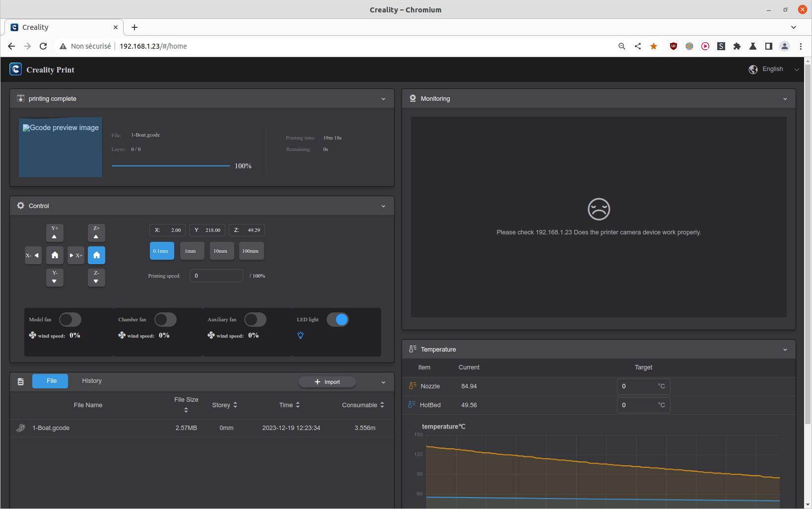Viewport: 812px width, 509px height.
Task: Collapse the Temperature panel
Action: point(785,350)
